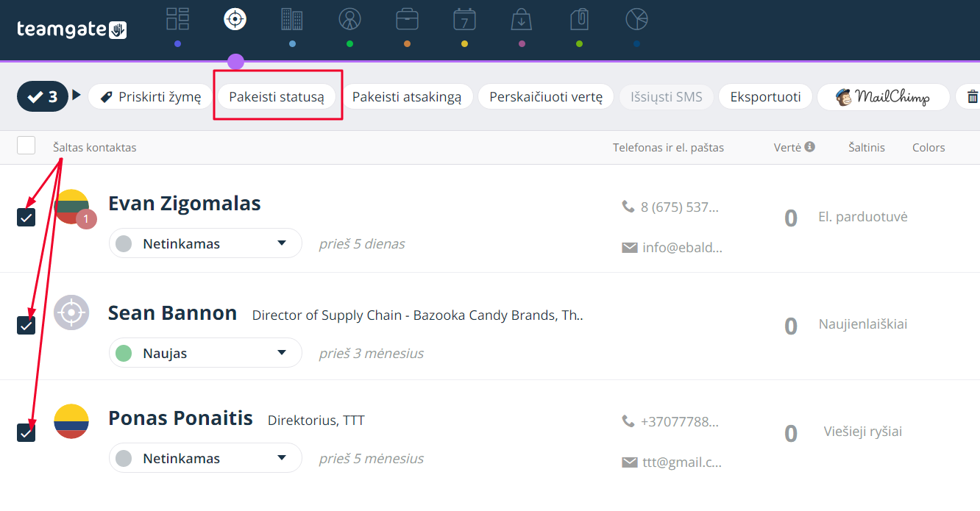Click the phone icon in Evan Zigomalas row

628,207
